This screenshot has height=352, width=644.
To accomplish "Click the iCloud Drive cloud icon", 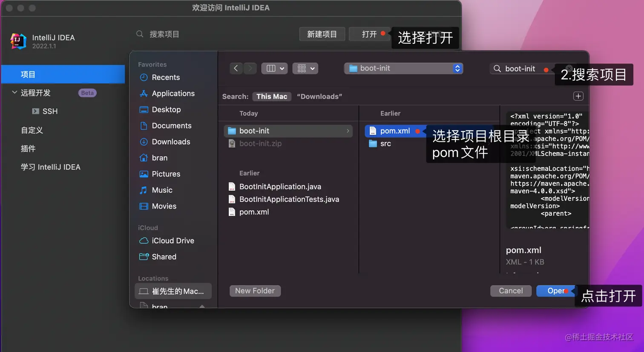I will [144, 240].
